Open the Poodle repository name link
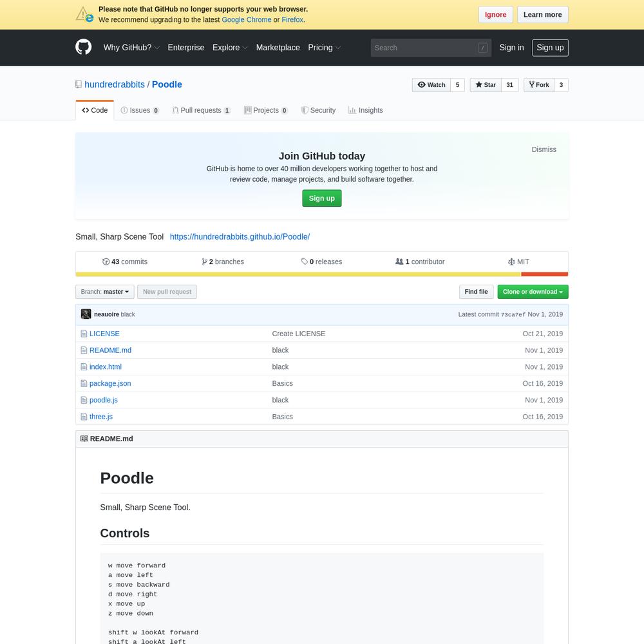Viewport: 644px width, 644px height. pyautogui.click(x=167, y=84)
